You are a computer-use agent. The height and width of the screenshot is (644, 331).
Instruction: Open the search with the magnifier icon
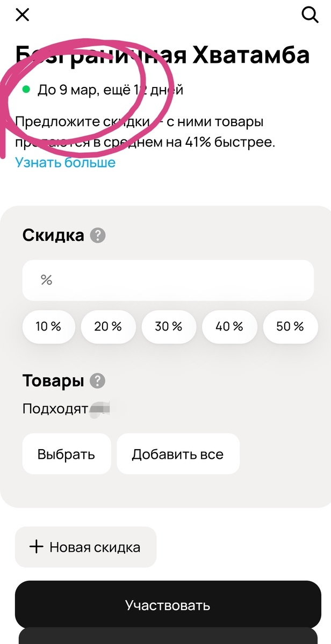[x=311, y=15]
